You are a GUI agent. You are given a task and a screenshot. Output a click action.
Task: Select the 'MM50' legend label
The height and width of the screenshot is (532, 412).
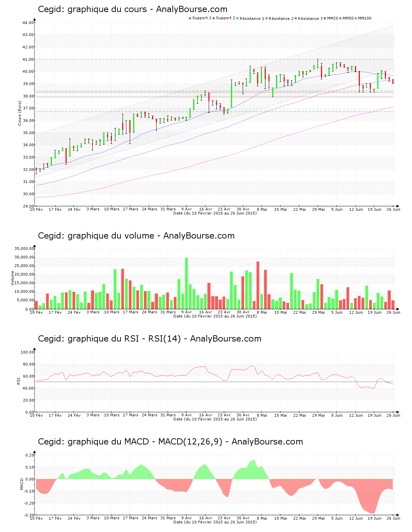(x=348, y=18)
